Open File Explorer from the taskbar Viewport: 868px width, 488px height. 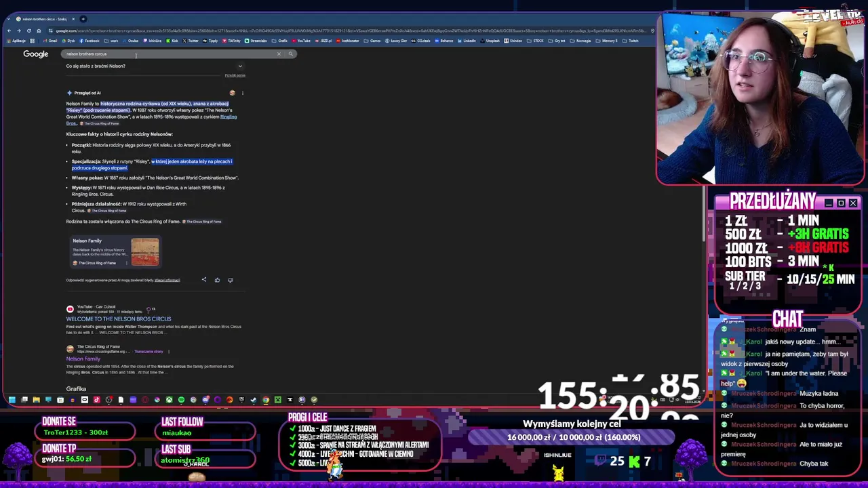[36, 400]
